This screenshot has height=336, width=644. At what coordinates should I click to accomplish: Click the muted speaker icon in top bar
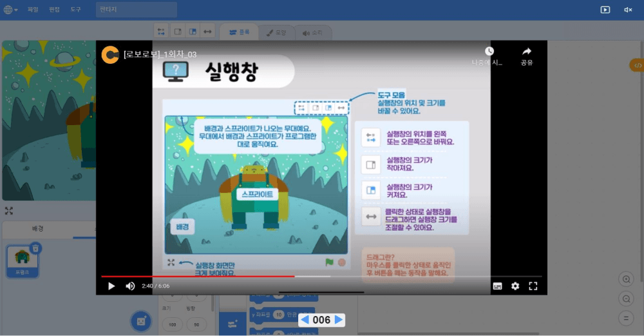point(628,10)
